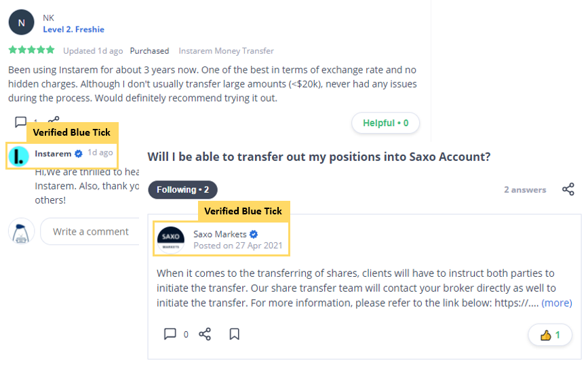Expand the answer with the (more) link
The width and height of the screenshot is (588, 365).
[x=556, y=303]
